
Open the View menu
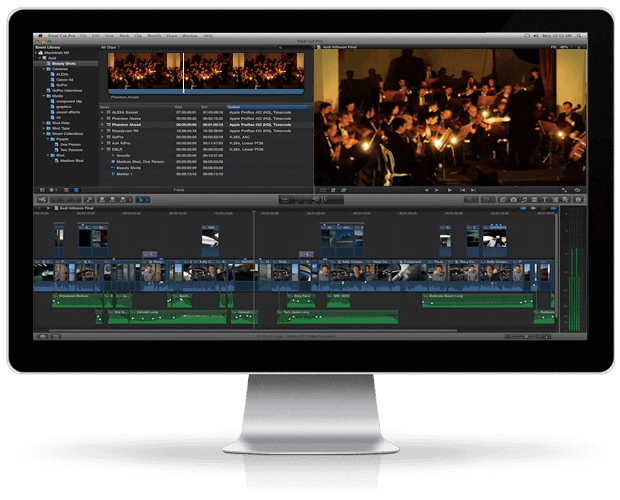[x=109, y=36]
